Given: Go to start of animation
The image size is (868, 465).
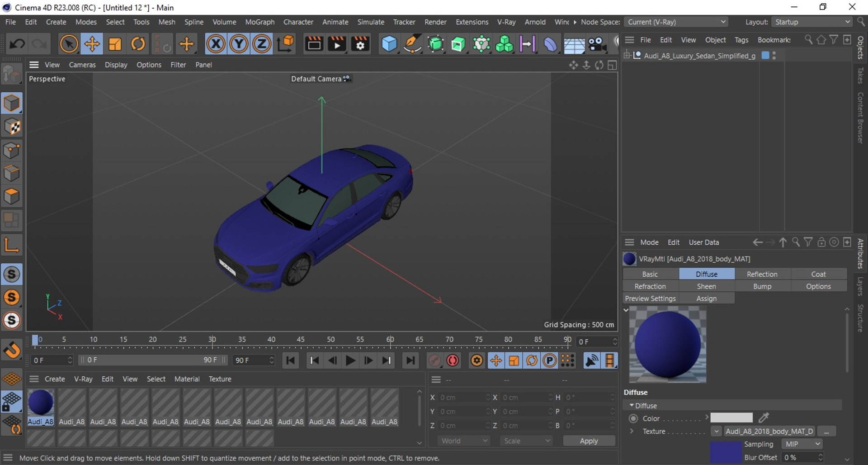Looking at the screenshot, I should click(290, 361).
